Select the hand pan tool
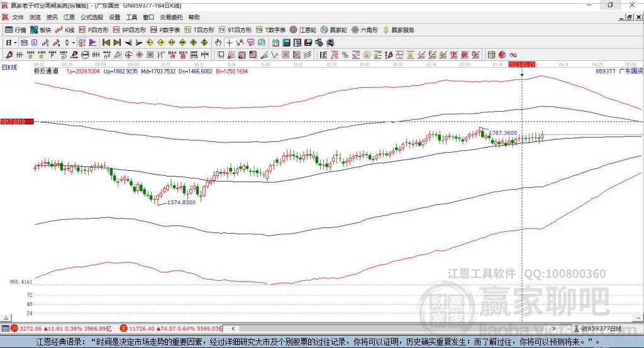This screenshot has height=348, width=644. (x=218, y=43)
